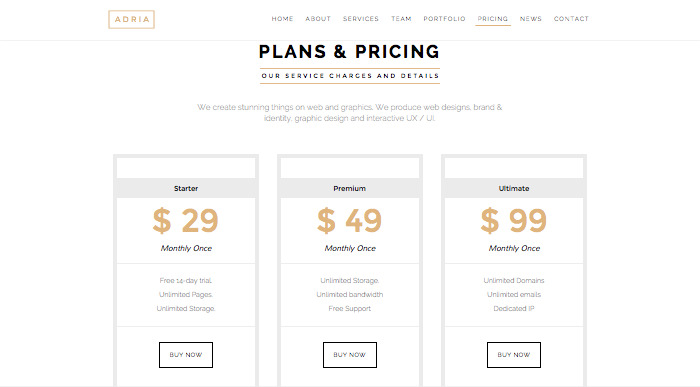Navigate to the Team section
700x387 pixels.
(x=401, y=19)
